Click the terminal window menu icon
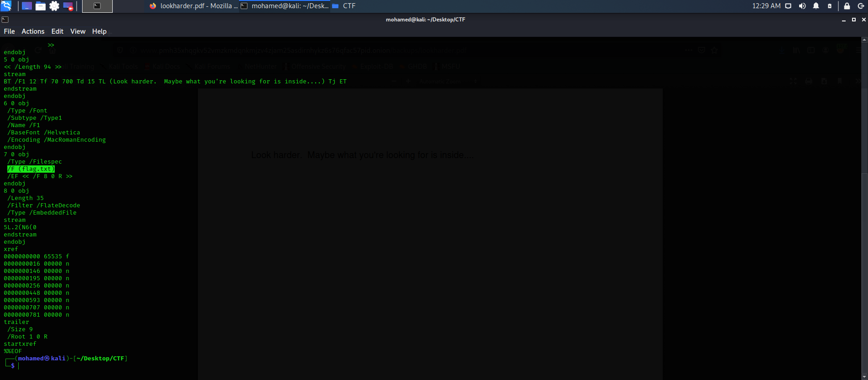Viewport: 868px width, 380px height. pos(5,20)
